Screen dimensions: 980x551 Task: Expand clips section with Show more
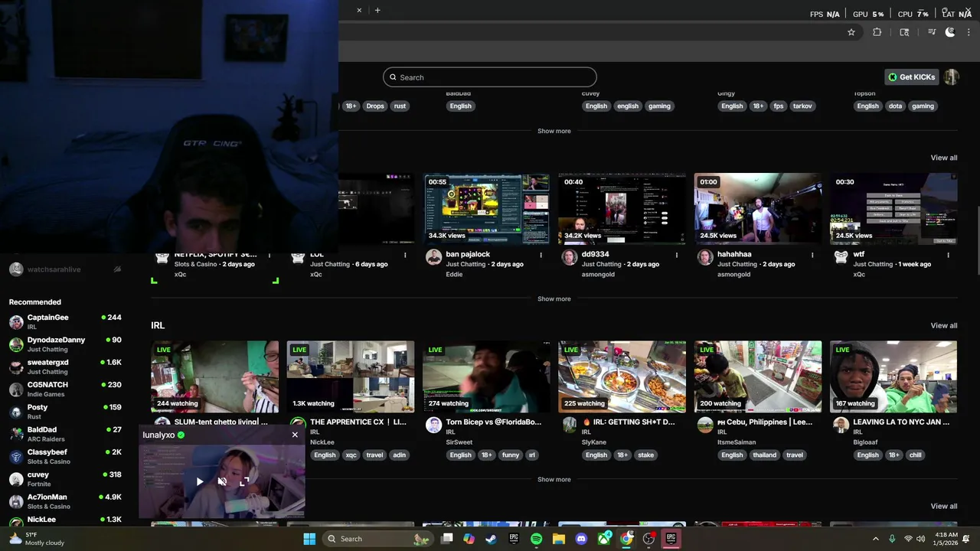coord(554,298)
